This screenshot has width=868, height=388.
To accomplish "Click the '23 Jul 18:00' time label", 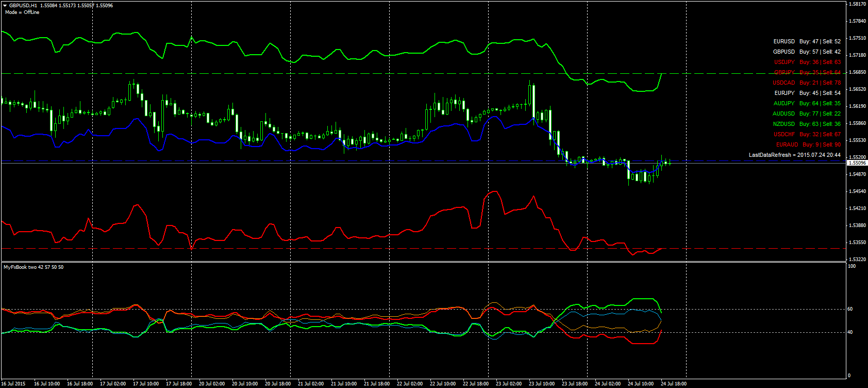I will tap(575, 384).
